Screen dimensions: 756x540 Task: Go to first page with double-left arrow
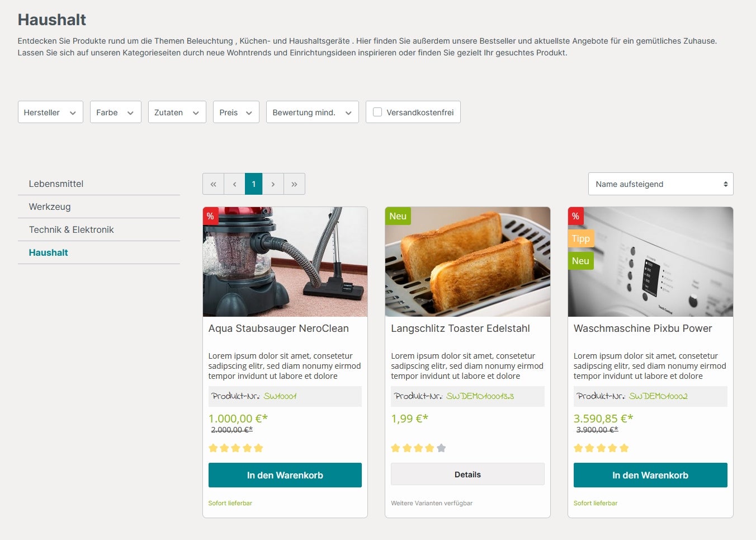tap(213, 184)
